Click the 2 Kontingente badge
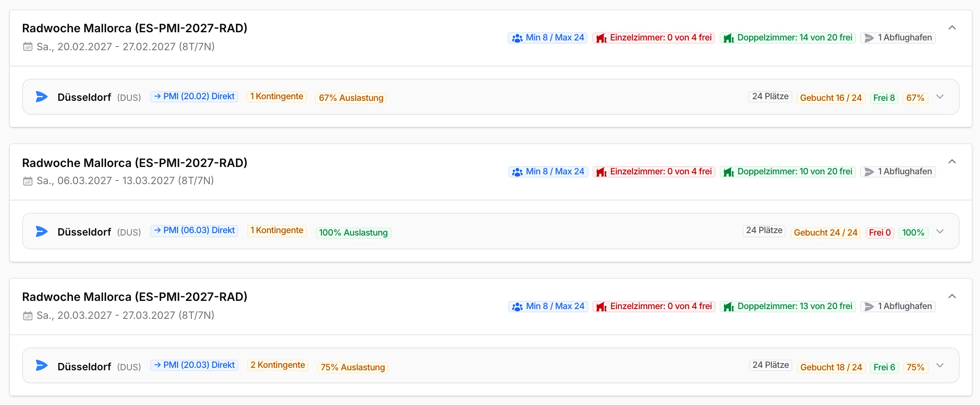980x405 pixels. point(278,365)
